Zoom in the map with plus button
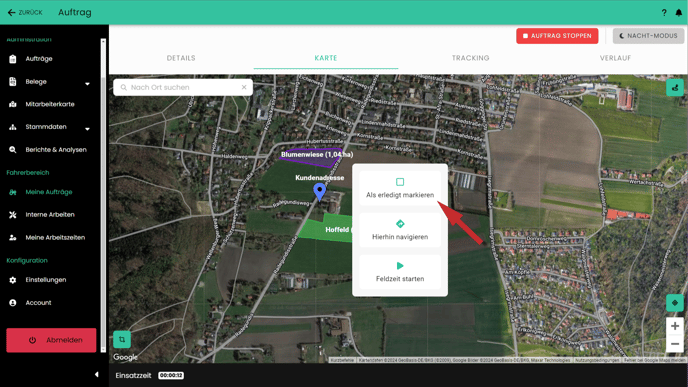This screenshot has width=688, height=387. click(674, 326)
